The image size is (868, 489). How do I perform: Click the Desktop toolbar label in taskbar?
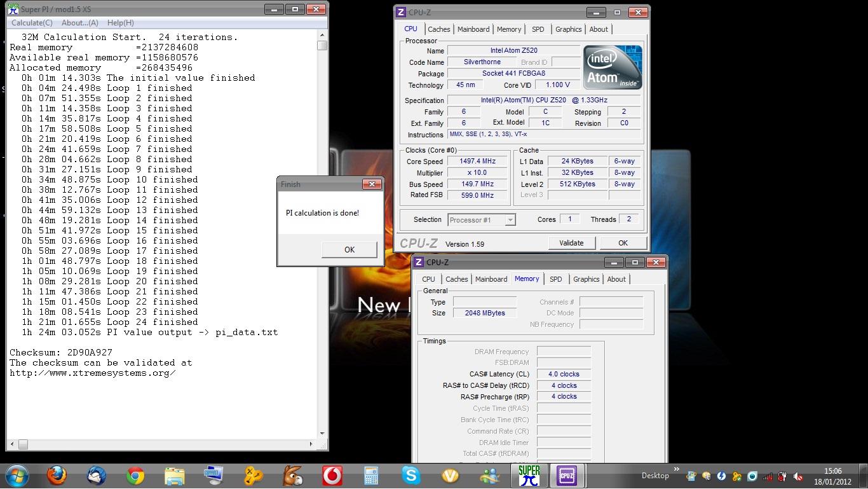pos(655,476)
